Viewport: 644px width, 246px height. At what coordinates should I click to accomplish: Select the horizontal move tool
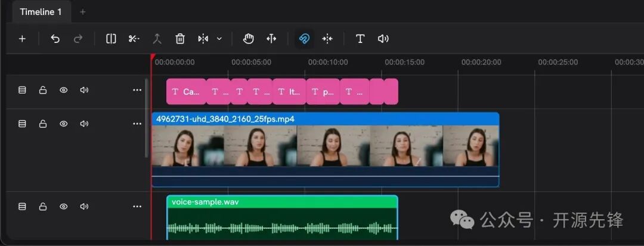pos(271,39)
